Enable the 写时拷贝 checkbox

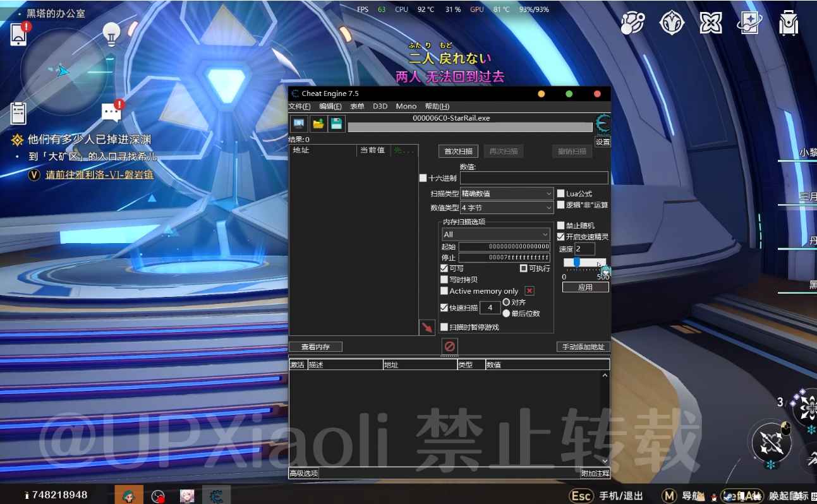click(x=444, y=279)
